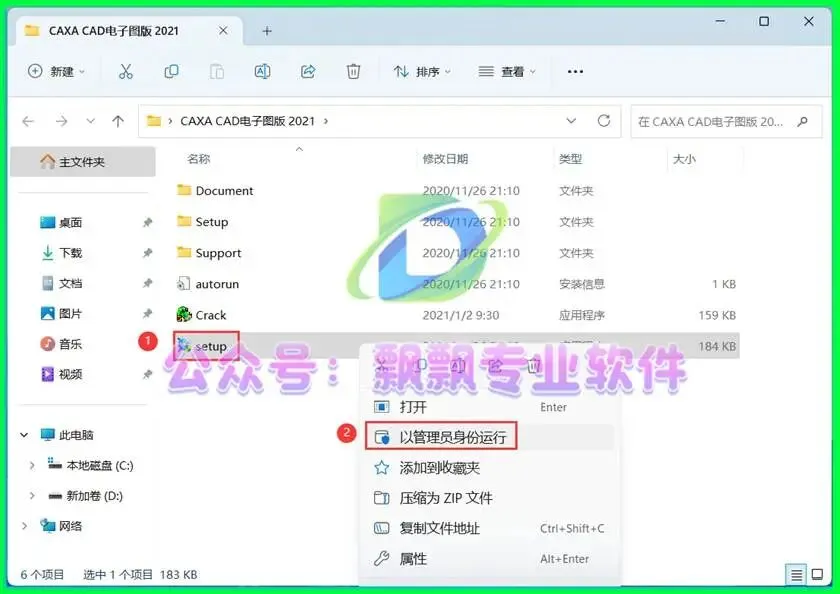
Task: Choose 以管理员身份运行 from context menu
Action: (x=490, y=437)
